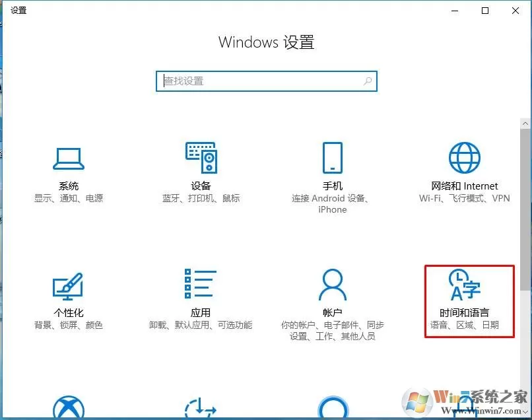Open the 帐户 person icon
532x420 pixels.
(333, 285)
